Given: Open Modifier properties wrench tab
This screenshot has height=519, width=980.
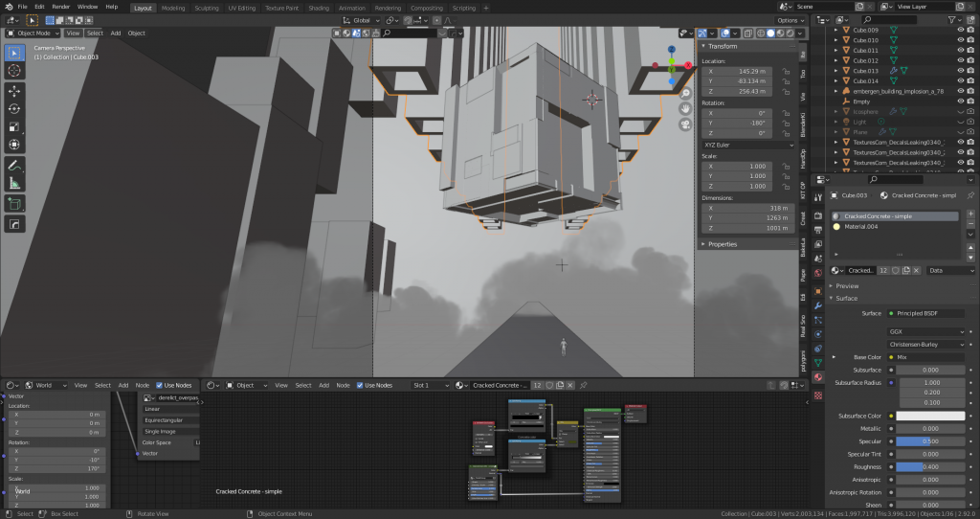Looking at the screenshot, I should click(818, 305).
